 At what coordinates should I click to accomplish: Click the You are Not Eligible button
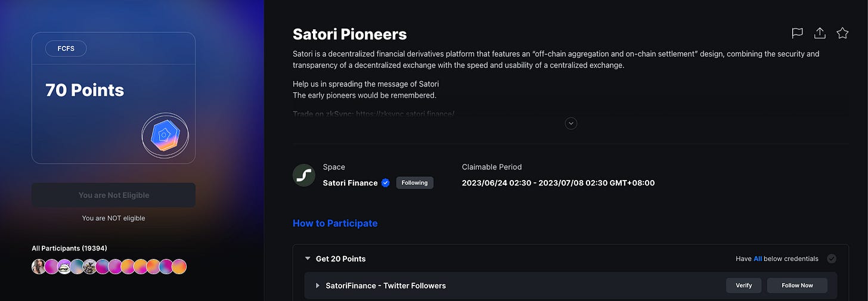pyautogui.click(x=113, y=195)
